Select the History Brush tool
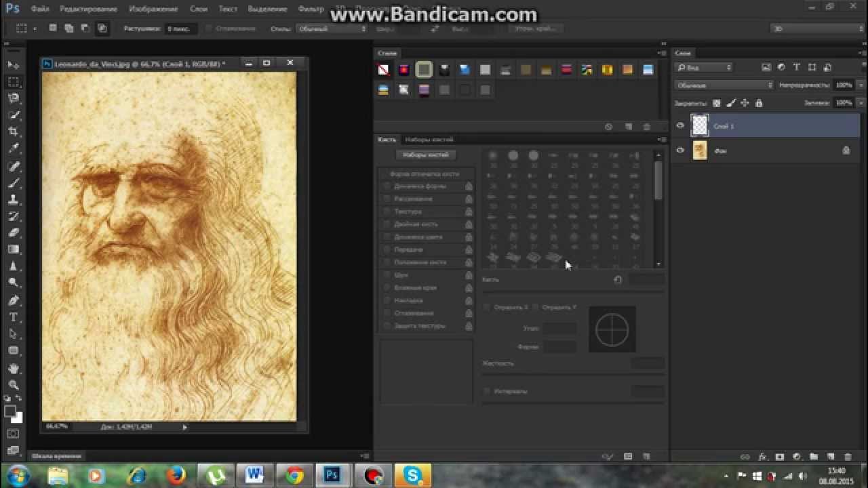The image size is (868, 488). pos(14,216)
